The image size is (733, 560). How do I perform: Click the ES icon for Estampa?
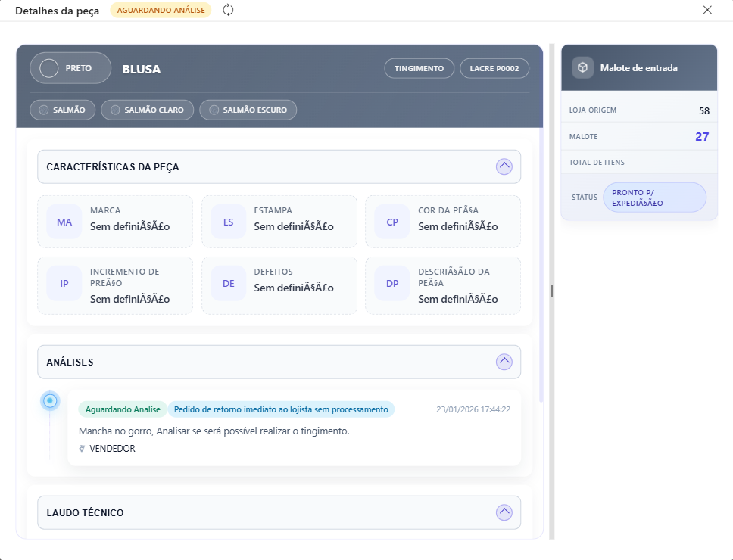pos(228,222)
